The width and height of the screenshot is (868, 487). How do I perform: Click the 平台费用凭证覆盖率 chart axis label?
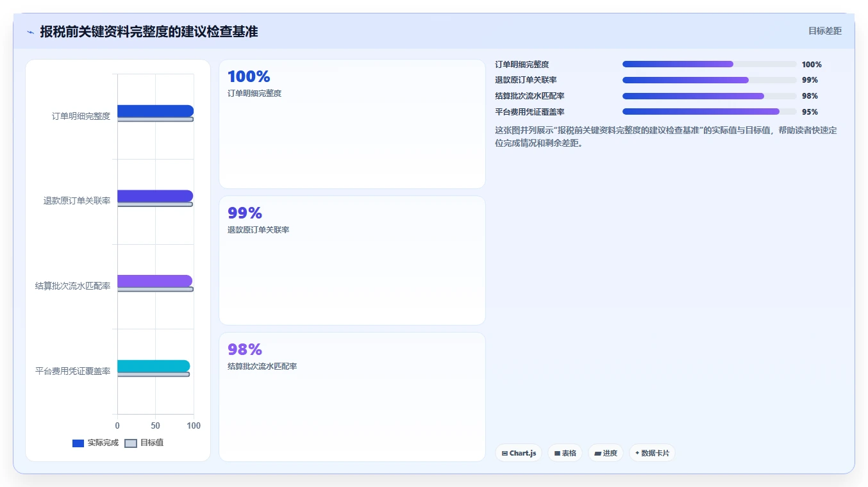(x=72, y=371)
